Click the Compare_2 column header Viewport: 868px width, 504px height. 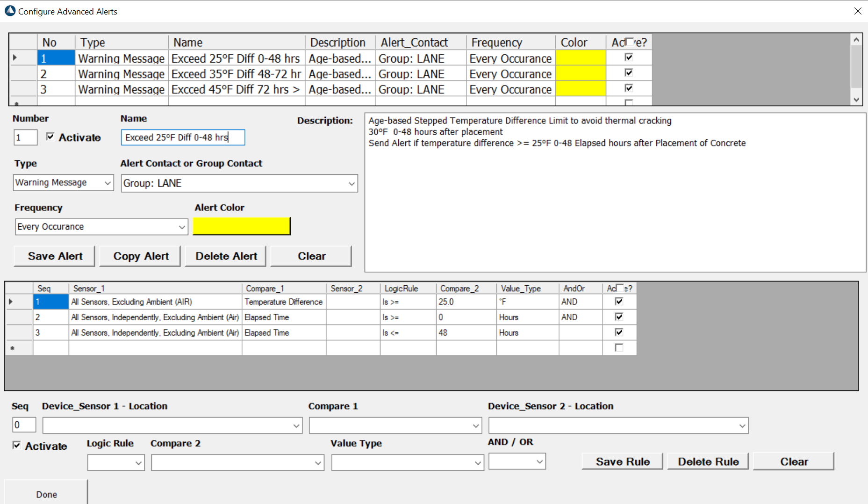coord(466,288)
